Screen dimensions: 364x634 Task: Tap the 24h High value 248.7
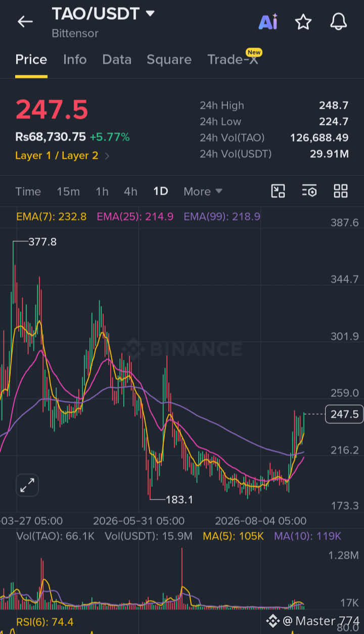point(334,105)
